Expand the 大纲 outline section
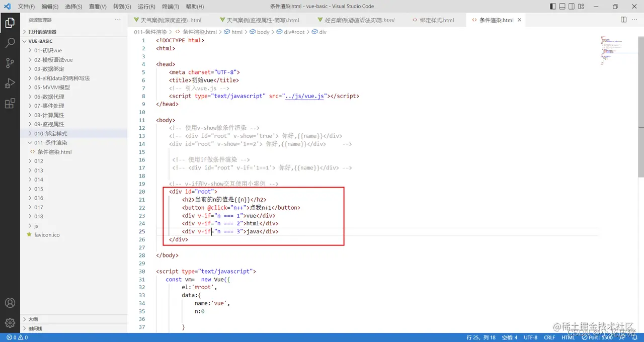 click(74, 319)
